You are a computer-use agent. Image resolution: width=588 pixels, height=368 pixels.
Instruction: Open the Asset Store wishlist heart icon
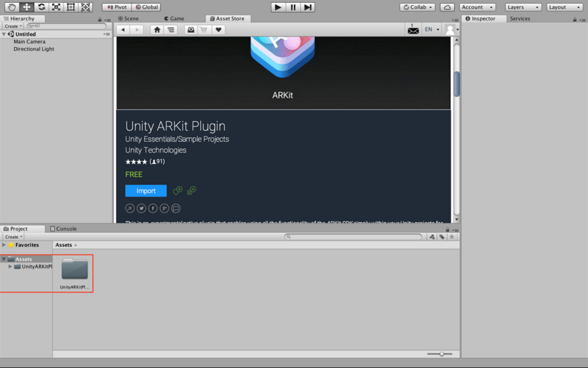[x=218, y=29]
